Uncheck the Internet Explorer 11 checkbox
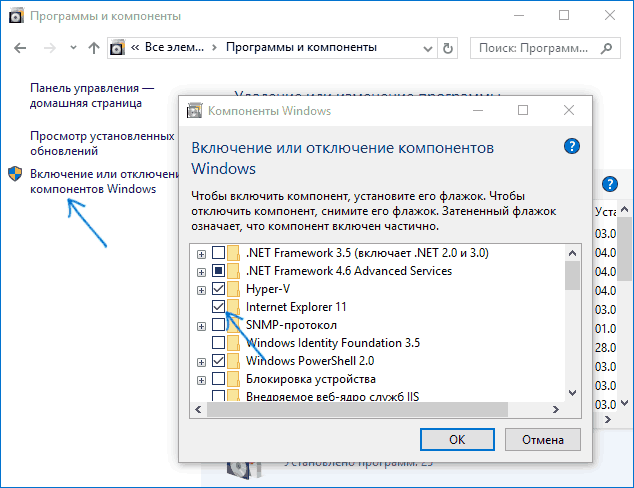Viewport: 634px width, 488px height. 218,306
